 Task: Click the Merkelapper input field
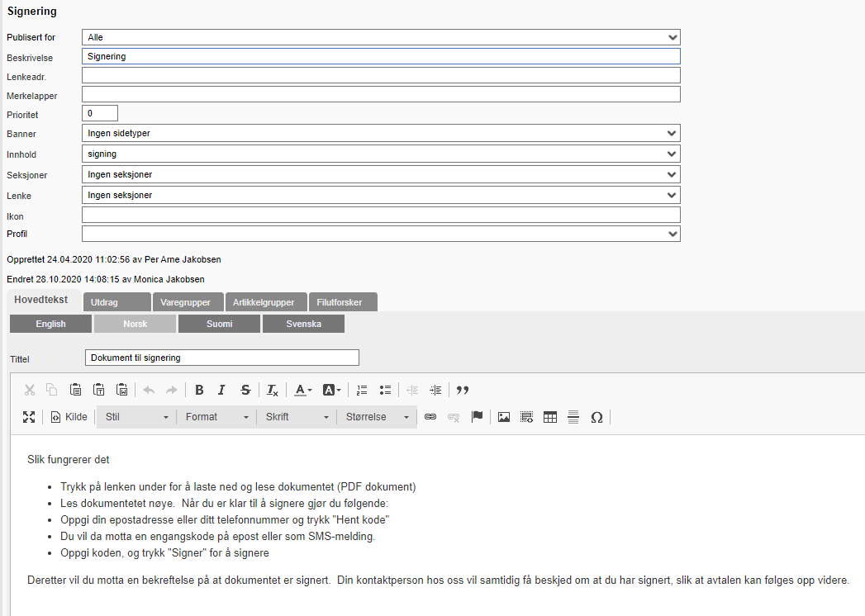381,94
